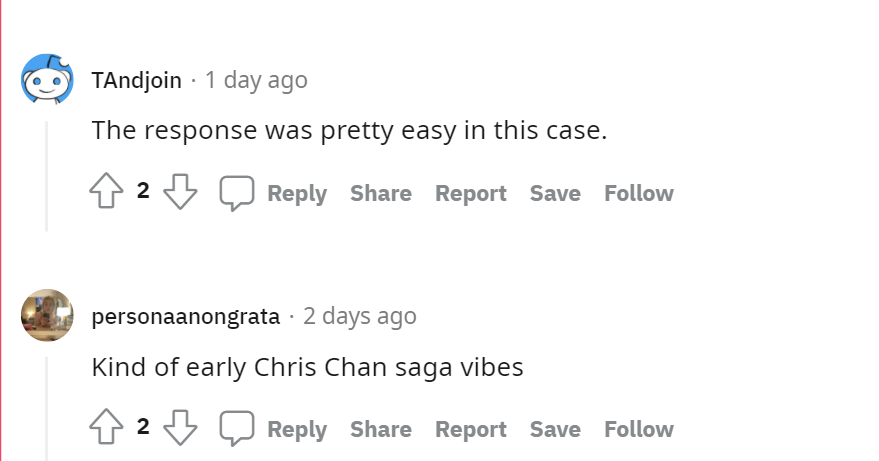
Task: Follow personaanongrata's comment thread
Action: 639,430
